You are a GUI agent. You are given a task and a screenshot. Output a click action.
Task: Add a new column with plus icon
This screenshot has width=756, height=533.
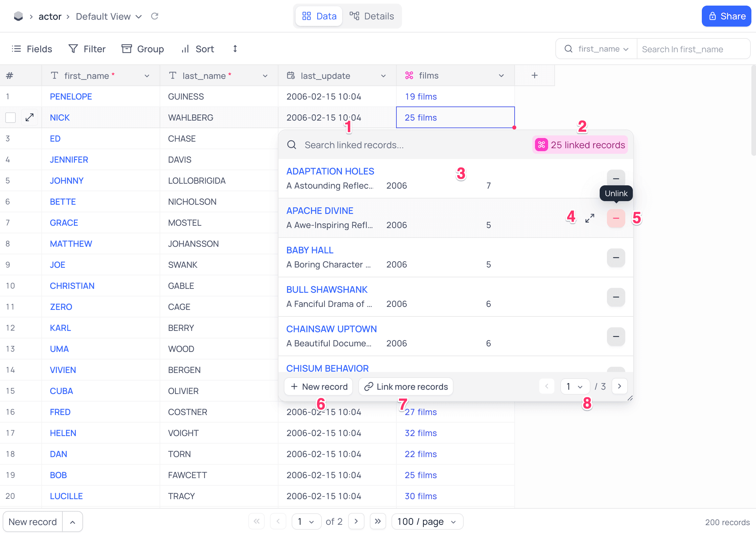coord(534,76)
